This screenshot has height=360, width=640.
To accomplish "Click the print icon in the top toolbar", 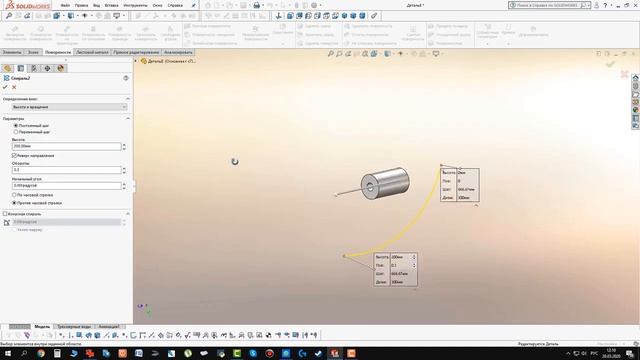I will tap(256, 5).
